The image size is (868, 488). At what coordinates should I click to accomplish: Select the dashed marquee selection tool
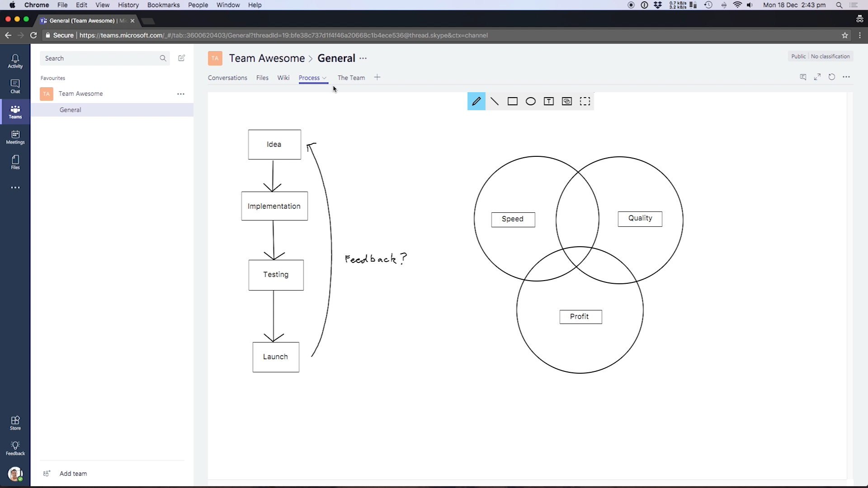[x=585, y=101]
